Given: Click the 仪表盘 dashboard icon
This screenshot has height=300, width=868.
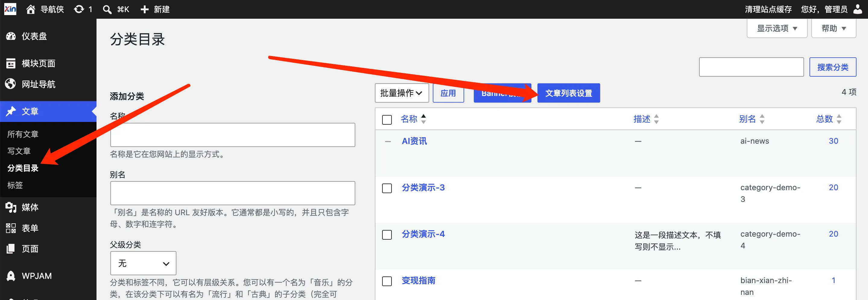Looking at the screenshot, I should 11,36.
